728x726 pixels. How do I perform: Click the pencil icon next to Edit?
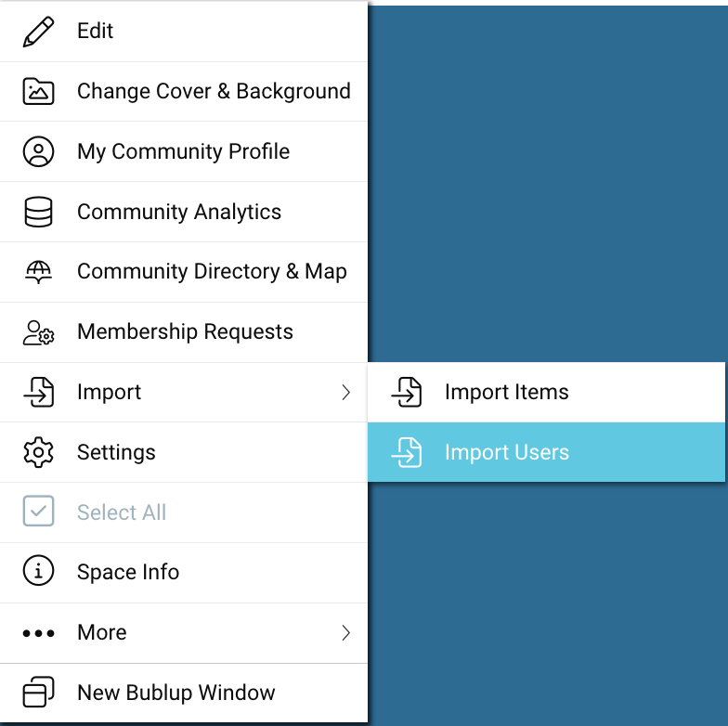tap(38, 31)
